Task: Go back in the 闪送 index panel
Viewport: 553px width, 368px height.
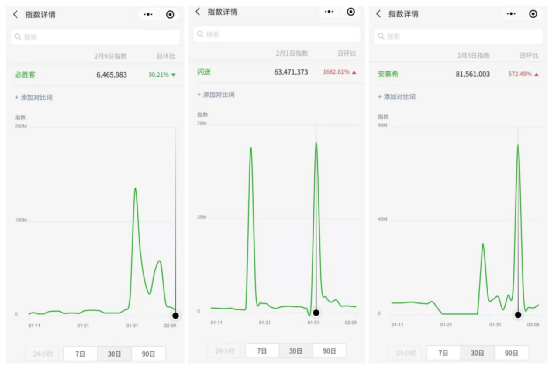Action: (x=198, y=12)
